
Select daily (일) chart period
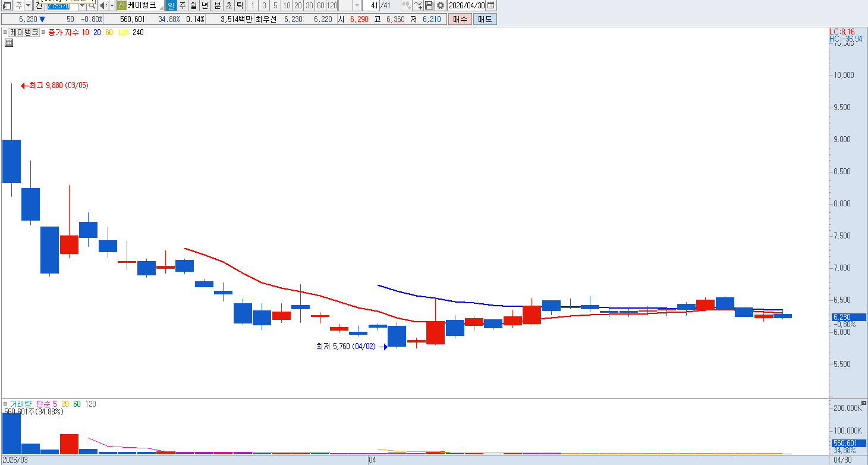[x=171, y=5]
